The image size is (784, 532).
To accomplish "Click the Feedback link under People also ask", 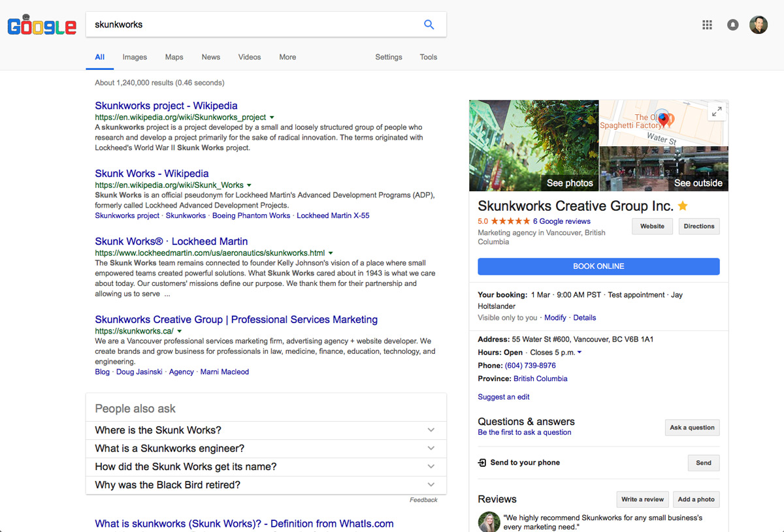I will [423, 500].
